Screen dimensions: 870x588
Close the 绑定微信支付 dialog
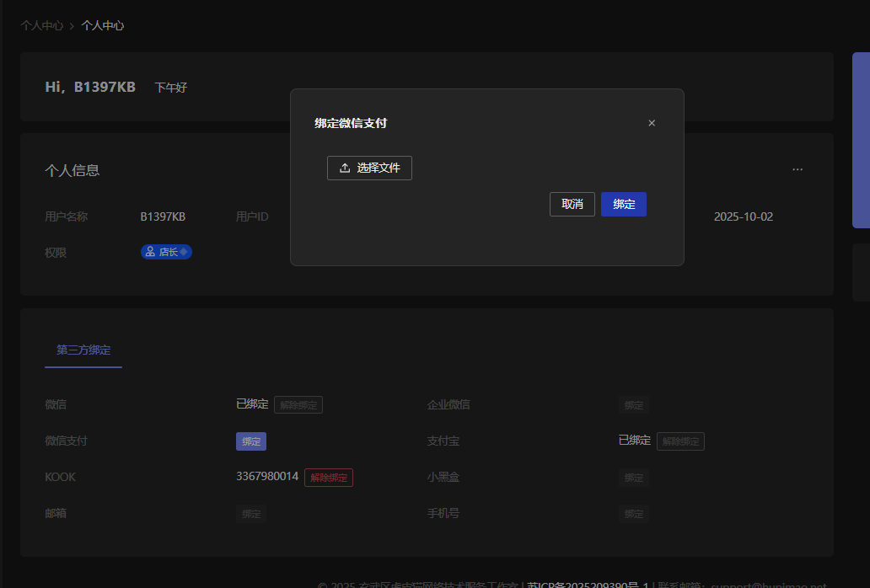[x=652, y=123]
